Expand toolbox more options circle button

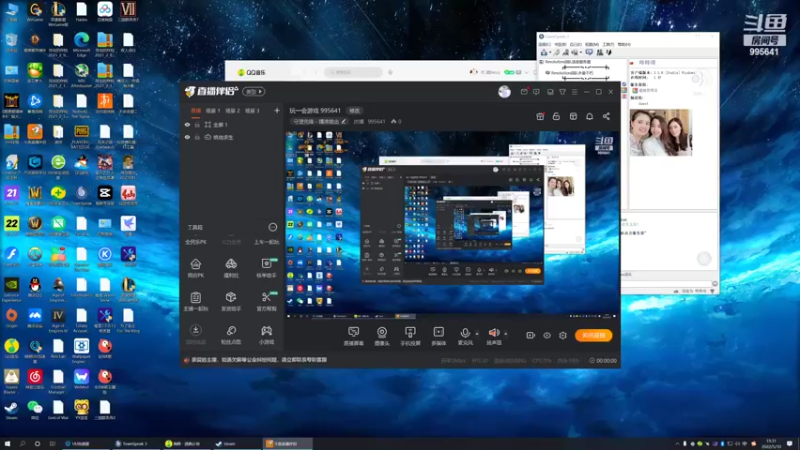pyautogui.click(x=272, y=227)
